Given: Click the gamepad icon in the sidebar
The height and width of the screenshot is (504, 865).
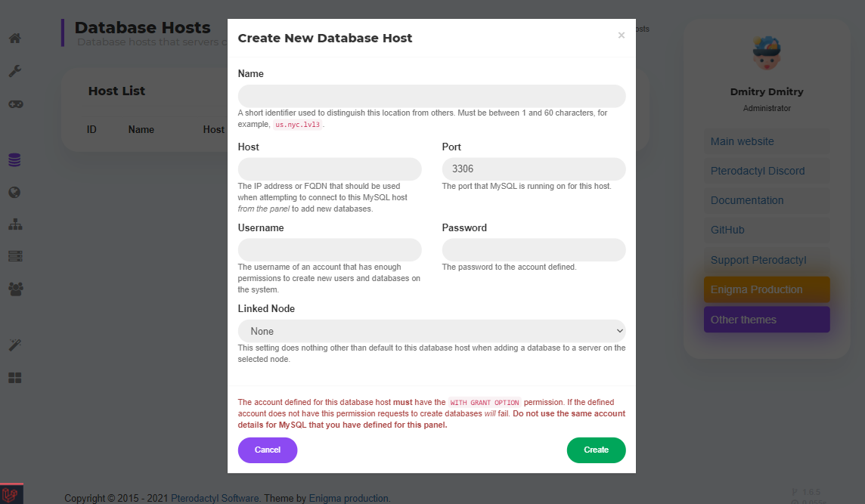Looking at the screenshot, I should pos(15,104).
